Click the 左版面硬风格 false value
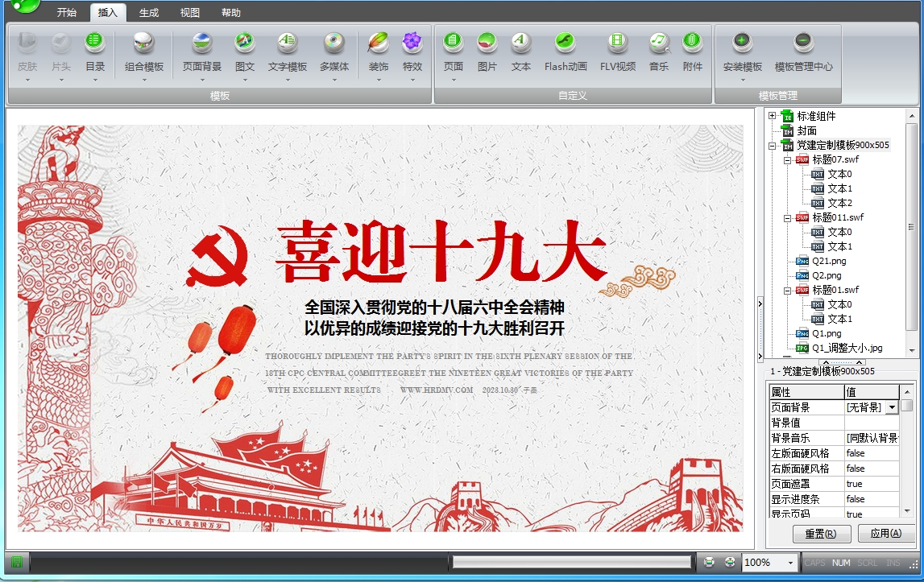 [x=872, y=453]
